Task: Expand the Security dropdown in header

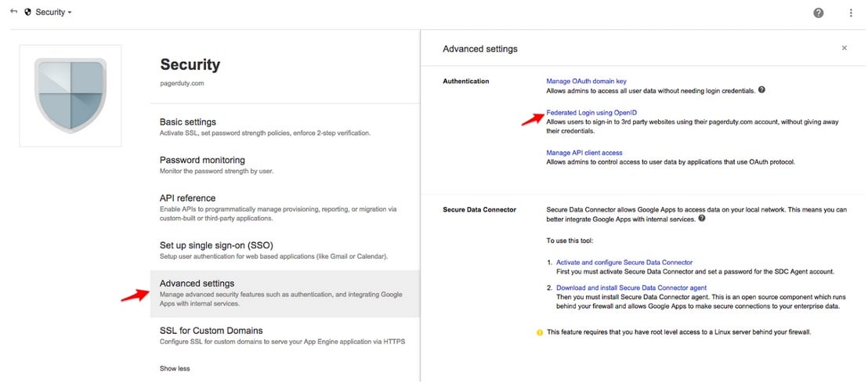Action: coord(69,13)
